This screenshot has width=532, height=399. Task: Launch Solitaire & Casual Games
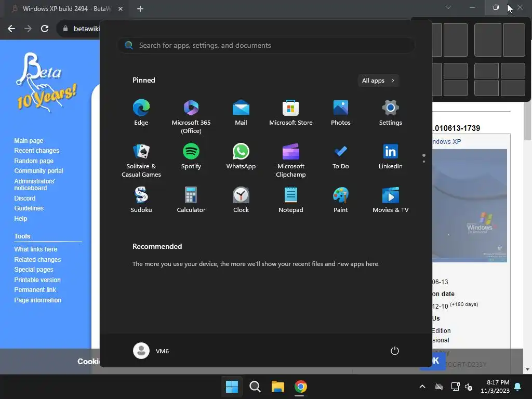coord(141,161)
